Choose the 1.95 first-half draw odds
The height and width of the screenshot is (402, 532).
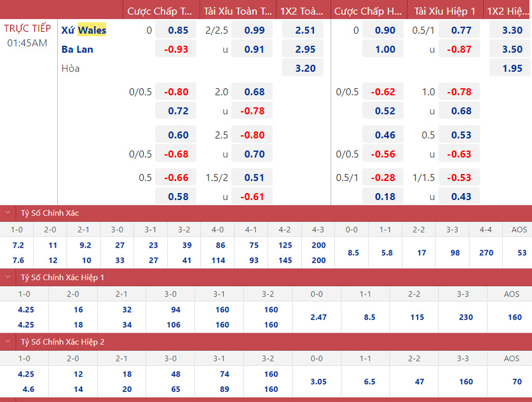click(512, 68)
